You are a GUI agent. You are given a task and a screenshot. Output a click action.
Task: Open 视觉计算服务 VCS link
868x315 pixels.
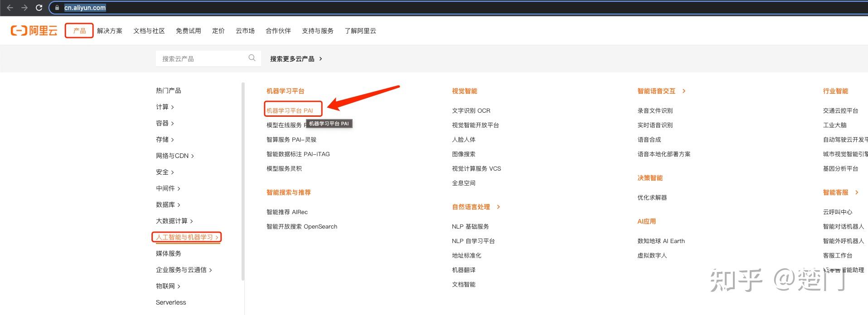[x=476, y=168]
